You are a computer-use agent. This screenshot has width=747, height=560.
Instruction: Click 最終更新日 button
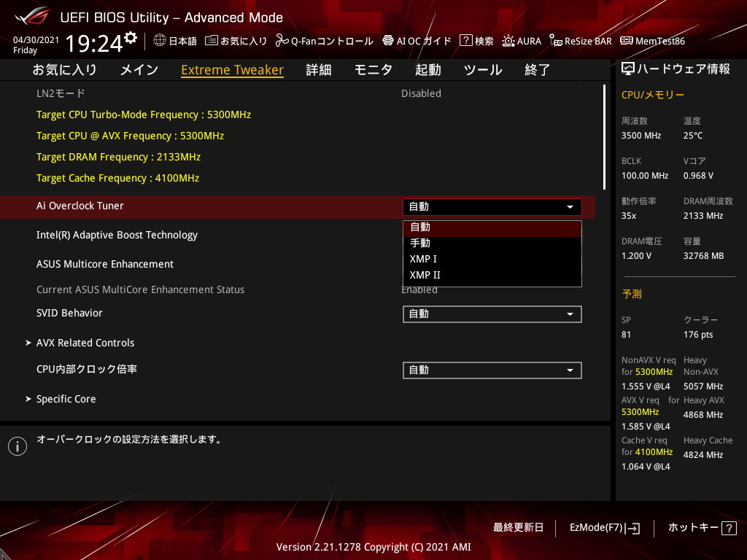(x=518, y=528)
